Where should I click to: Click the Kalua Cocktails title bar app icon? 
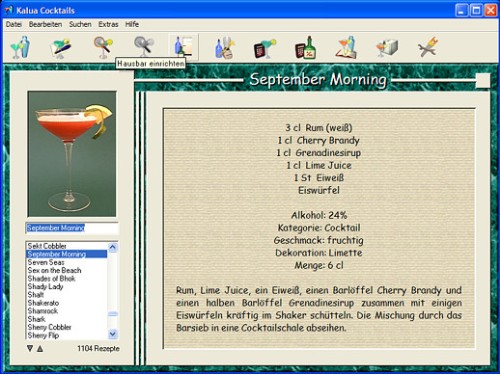tap(9, 11)
